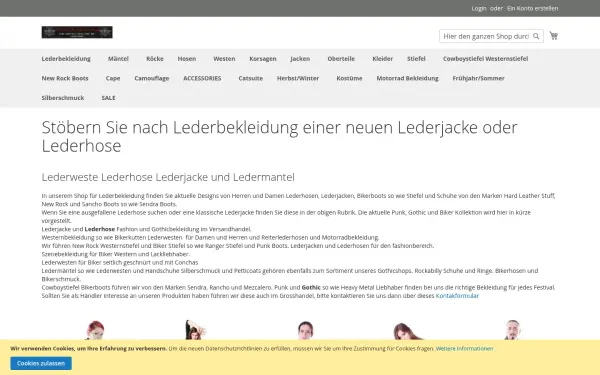Open Catsuite category
The width and height of the screenshot is (600, 375).
point(251,78)
